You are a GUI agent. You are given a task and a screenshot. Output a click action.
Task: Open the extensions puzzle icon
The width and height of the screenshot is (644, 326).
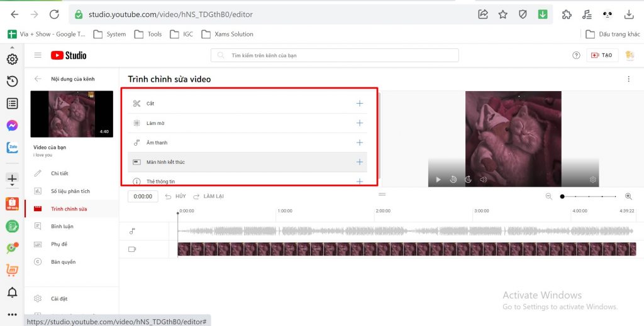point(567,14)
